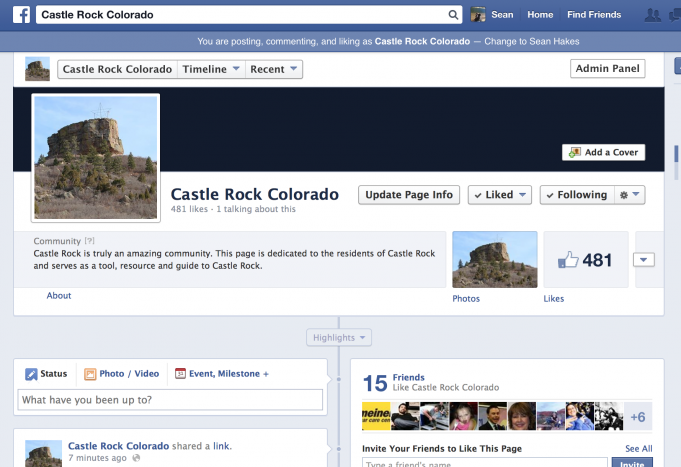Expand the Timeline dropdown
The width and height of the screenshot is (681, 467).
click(x=211, y=69)
